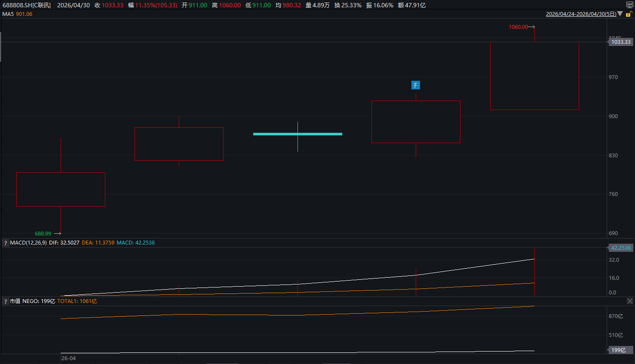The width and height of the screenshot is (635, 364).
Task: Click the MA5 moving average label
Action: 8,14
